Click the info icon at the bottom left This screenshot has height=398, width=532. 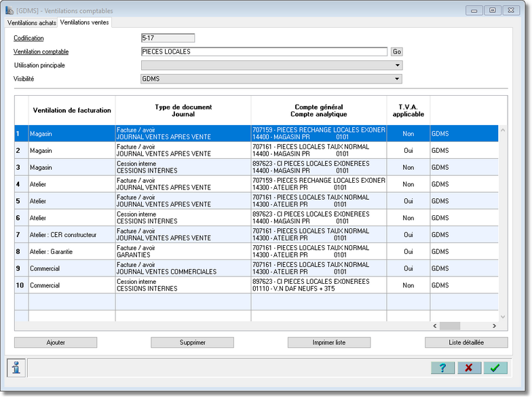[16, 367]
